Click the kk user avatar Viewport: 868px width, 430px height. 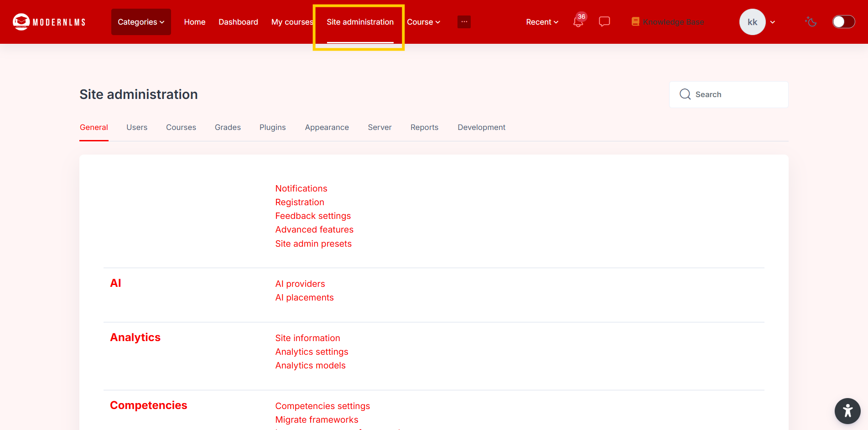752,22
